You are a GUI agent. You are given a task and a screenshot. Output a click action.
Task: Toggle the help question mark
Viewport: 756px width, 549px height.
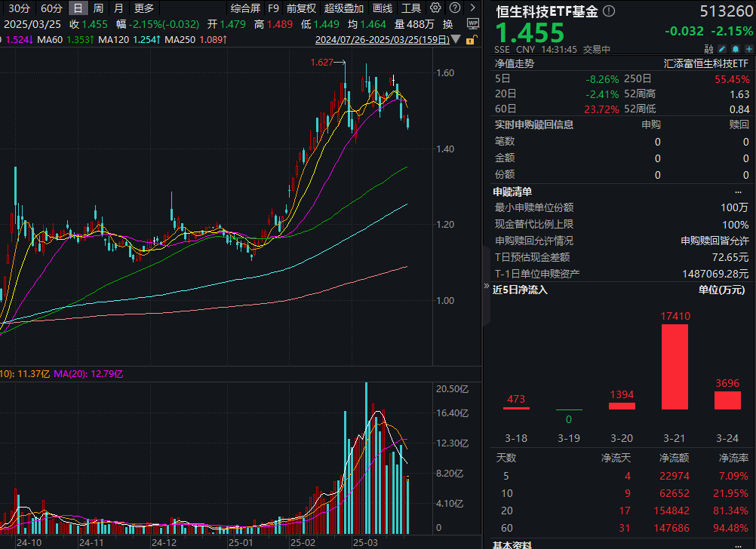tap(454, 8)
